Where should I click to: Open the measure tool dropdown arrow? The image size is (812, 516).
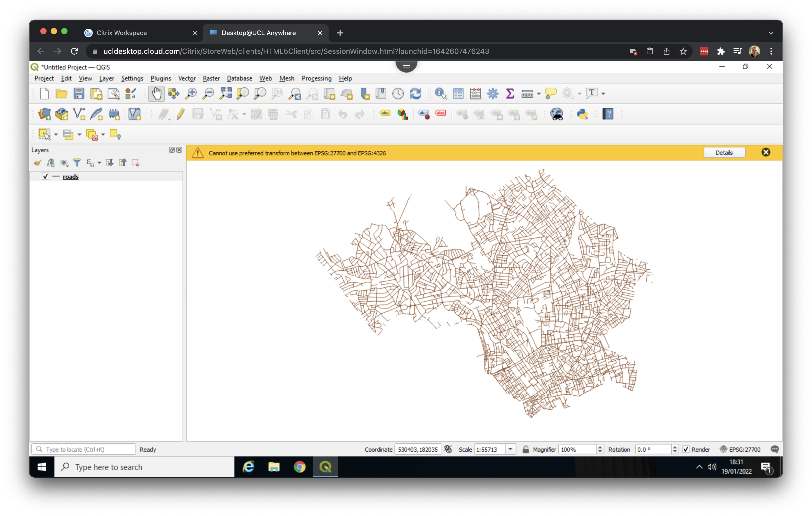click(539, 94)
